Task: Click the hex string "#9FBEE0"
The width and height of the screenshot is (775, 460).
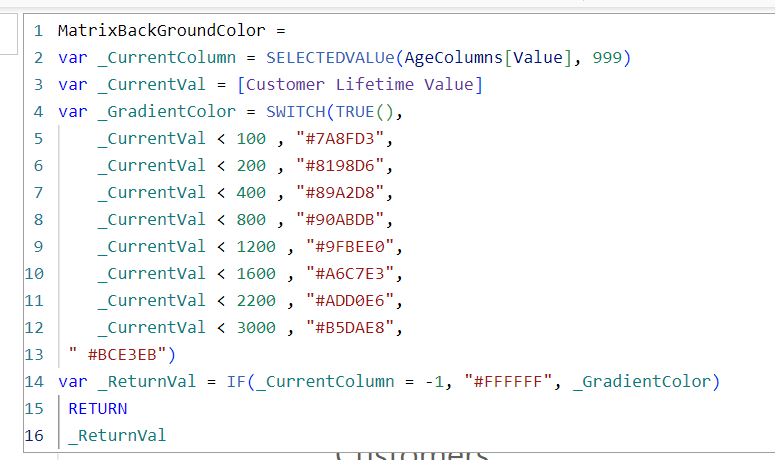Action: (x=350, y=246)
